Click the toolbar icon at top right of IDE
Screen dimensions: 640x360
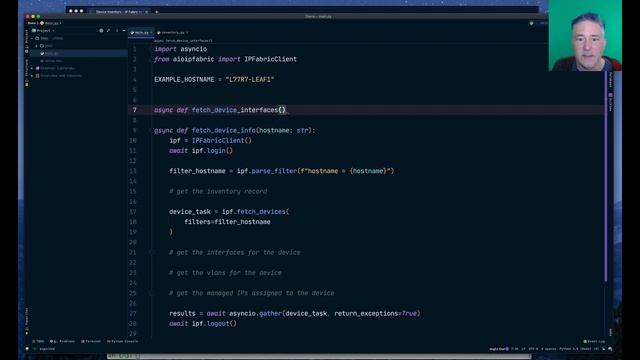(x=531, y=23)
